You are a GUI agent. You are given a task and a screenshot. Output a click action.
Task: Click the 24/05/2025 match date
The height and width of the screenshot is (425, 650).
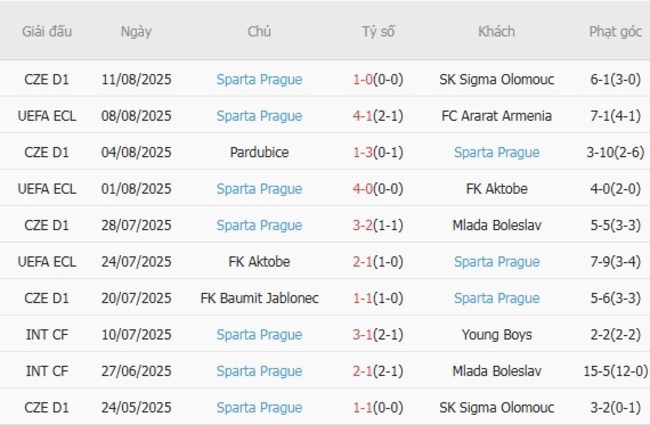[136, 408]
